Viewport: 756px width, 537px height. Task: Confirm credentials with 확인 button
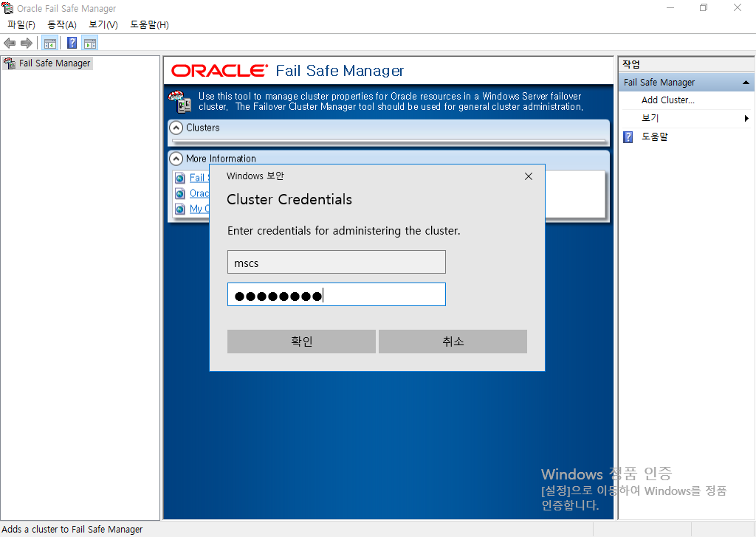(x=301, y=342)
